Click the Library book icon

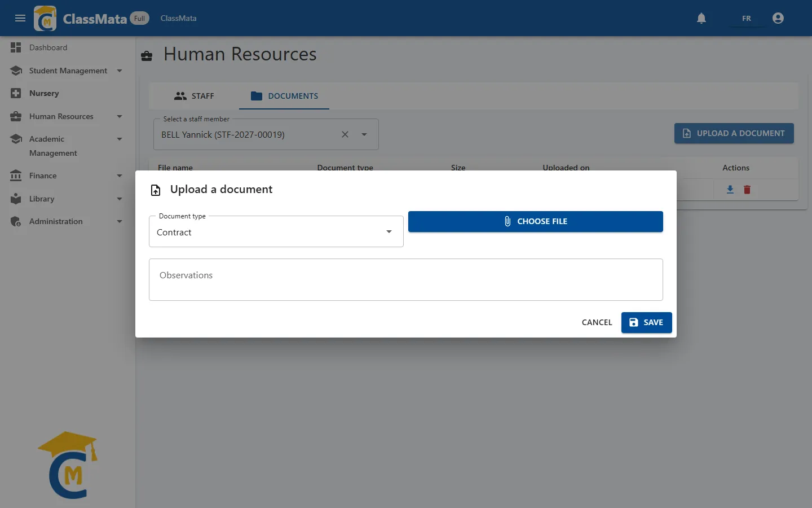[16, 199]
